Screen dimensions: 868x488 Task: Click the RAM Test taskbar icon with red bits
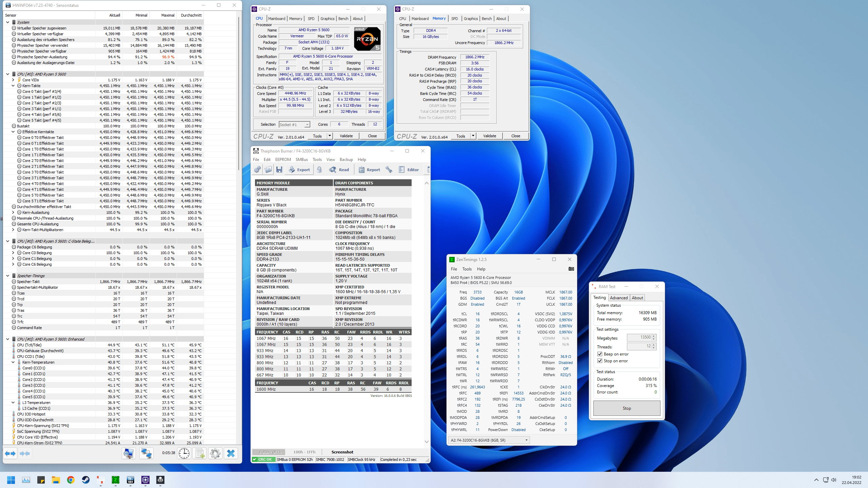click(100, 480)
